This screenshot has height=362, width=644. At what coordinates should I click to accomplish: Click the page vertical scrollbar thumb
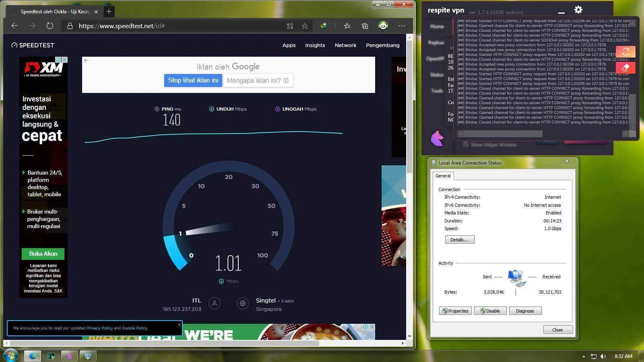pos(409,107)
